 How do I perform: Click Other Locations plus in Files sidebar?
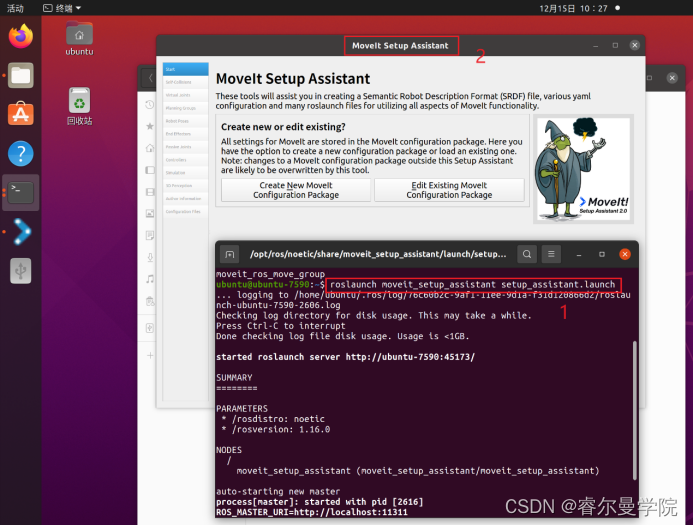150,355
